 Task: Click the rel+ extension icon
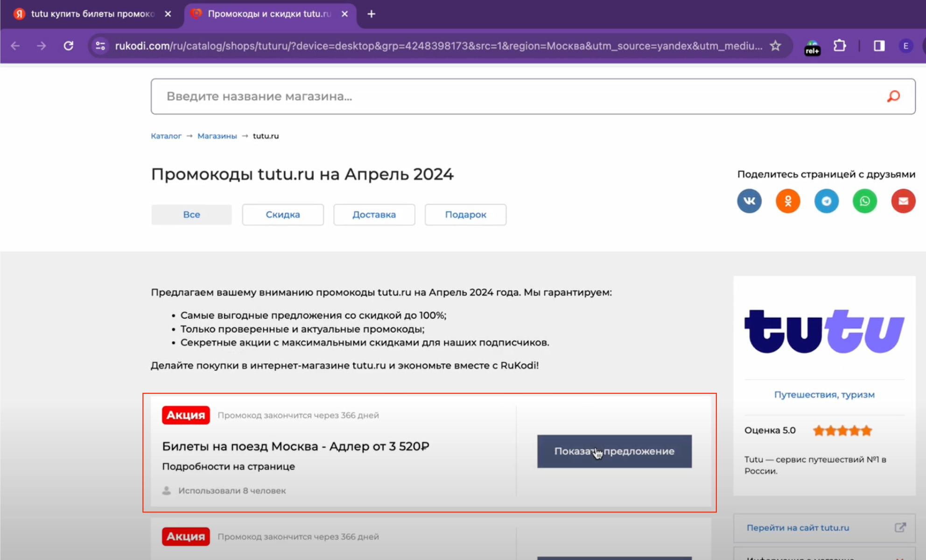812,46
